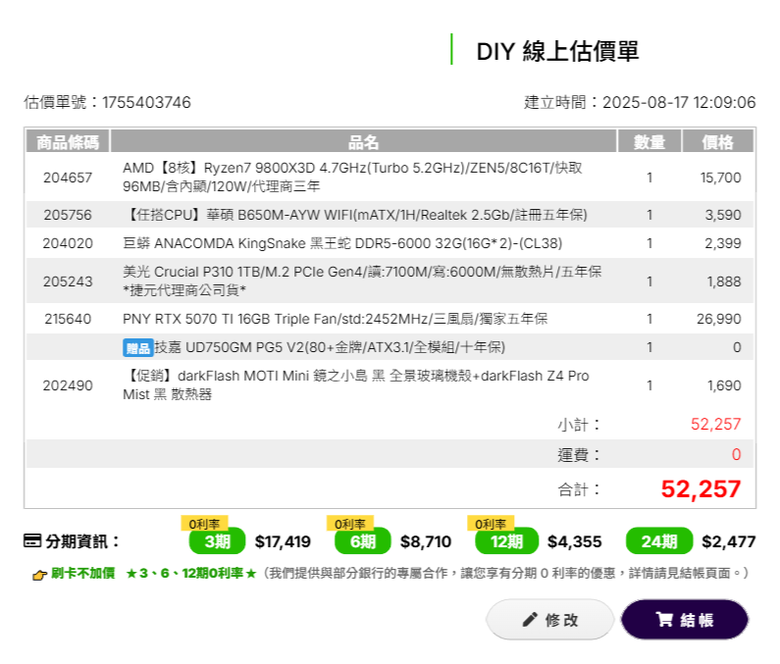Click the AMD Ryzen7 9800X3D product name
This screenshot has width=780, height=664.
[352, 177]
